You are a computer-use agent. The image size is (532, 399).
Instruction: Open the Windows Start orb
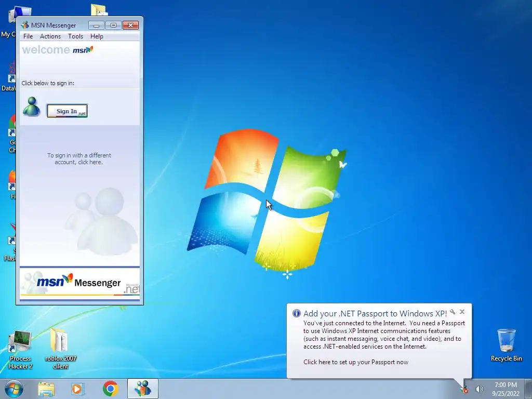[x=14, y=389]
